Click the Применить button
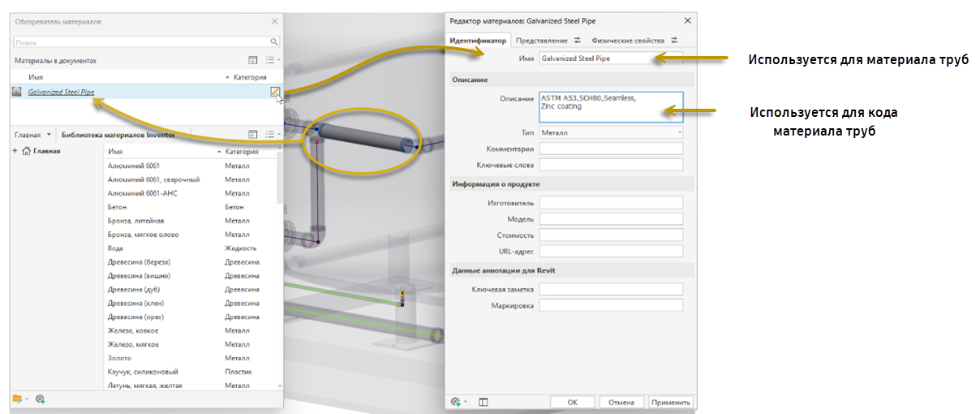The image size is (980, 414). tap(670, 402)
